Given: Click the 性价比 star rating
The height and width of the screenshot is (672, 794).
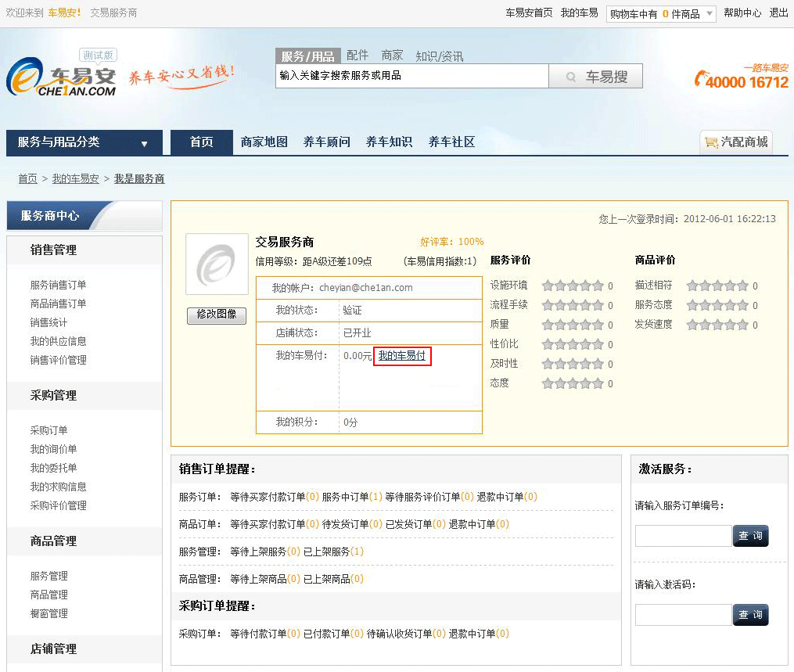Looking at the screenshot, I should tap(573, 344).
